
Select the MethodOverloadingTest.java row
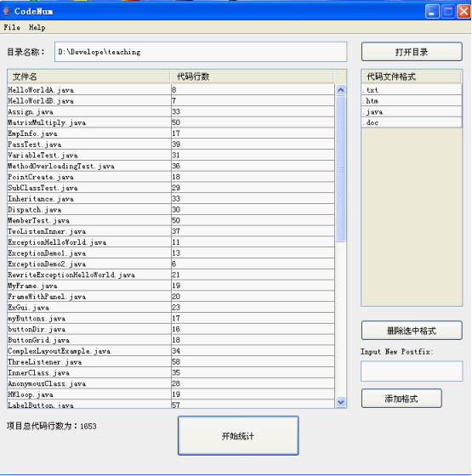(171, 166)
